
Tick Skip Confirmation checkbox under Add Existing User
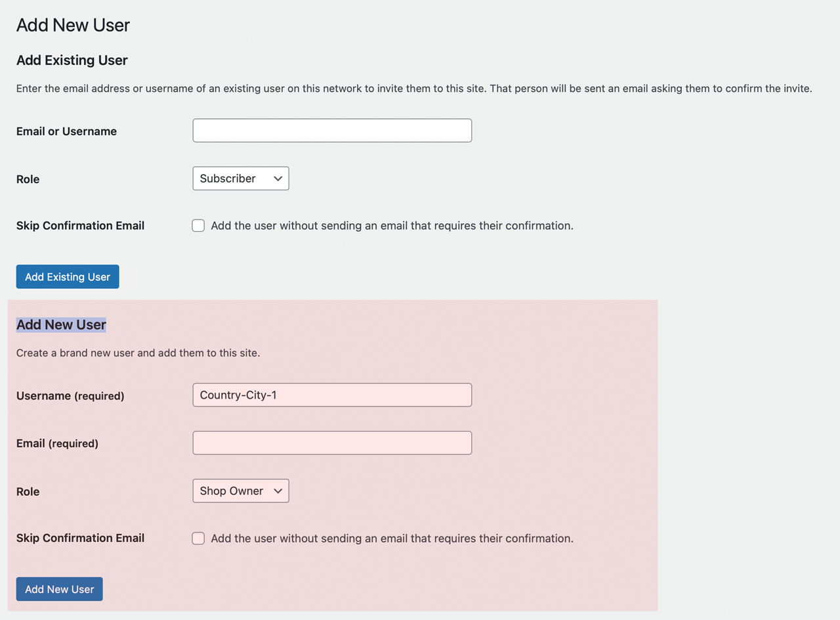click(x=198, y=226)
